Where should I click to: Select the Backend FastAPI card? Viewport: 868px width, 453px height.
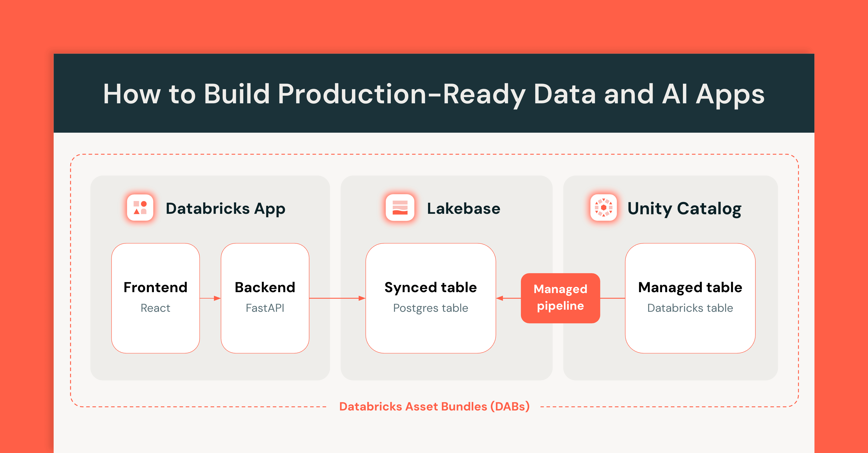pyautogui.click(x=265, y=298)
